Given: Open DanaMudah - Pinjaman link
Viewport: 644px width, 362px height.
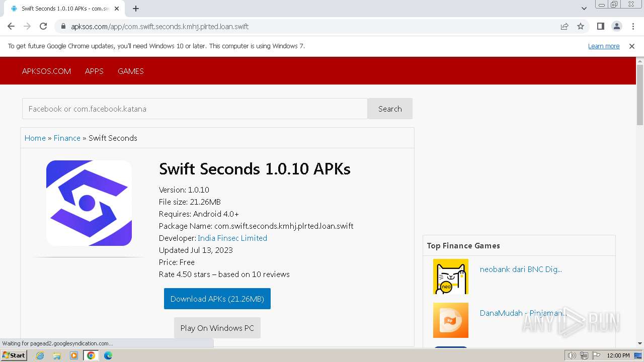Looking at the screenshot, I should (523, 313).
